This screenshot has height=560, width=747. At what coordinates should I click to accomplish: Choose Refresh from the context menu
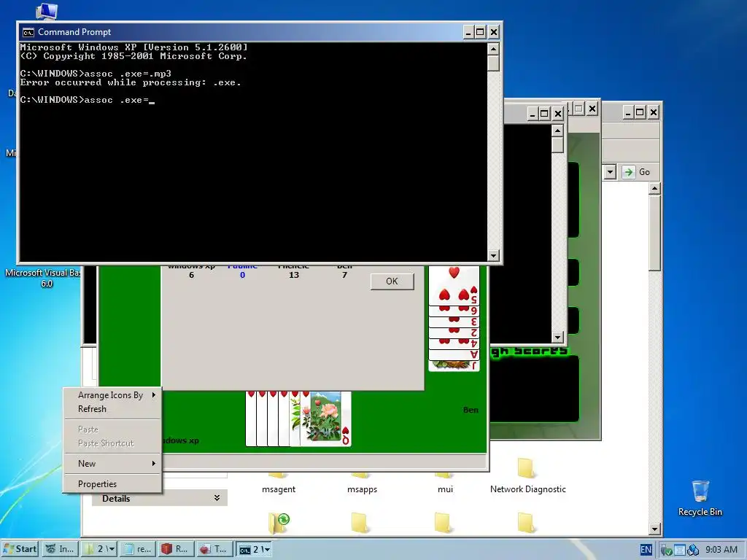(112, 409)
